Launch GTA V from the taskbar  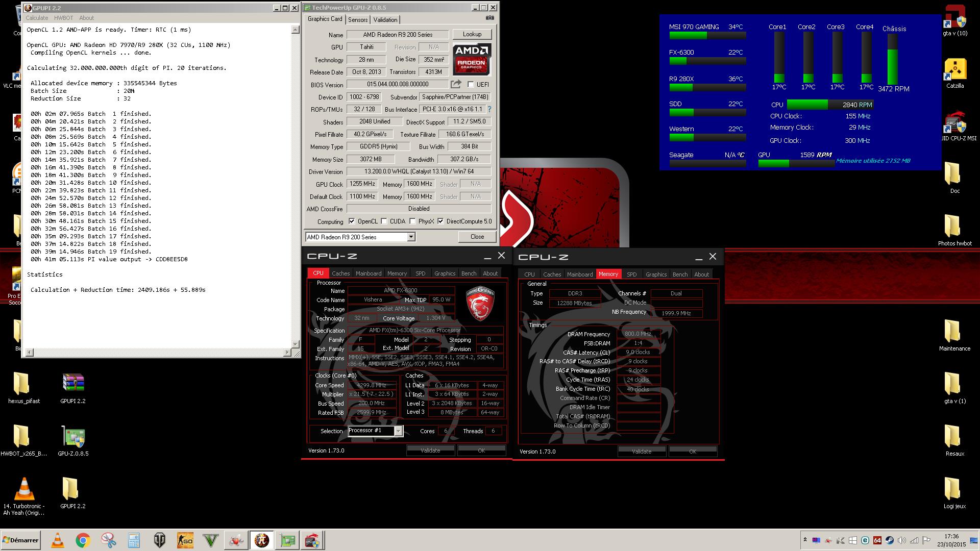pyautogui.click(x=211, y=540)
